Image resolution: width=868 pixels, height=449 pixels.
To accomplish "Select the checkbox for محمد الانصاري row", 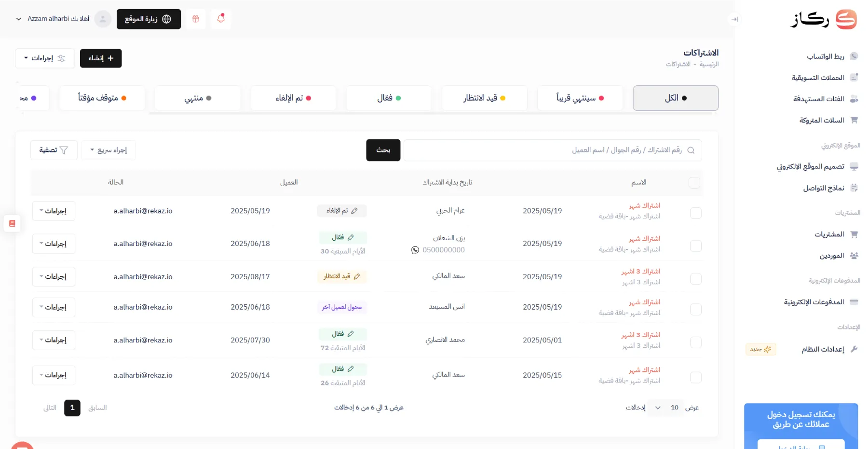I will pyautogui.click(x=695, y=342).
